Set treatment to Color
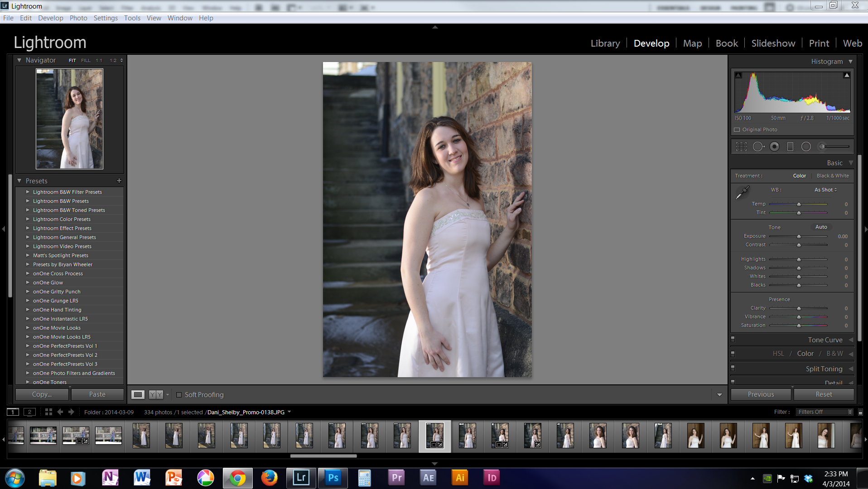The width and height of the screenshot is (868, 489). point(799,176)
